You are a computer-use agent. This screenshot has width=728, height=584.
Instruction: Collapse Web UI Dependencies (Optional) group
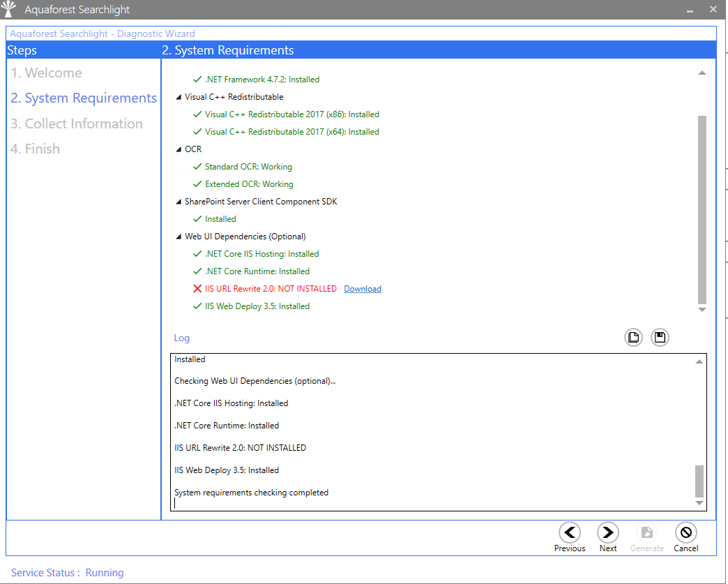tap(179, 237)
